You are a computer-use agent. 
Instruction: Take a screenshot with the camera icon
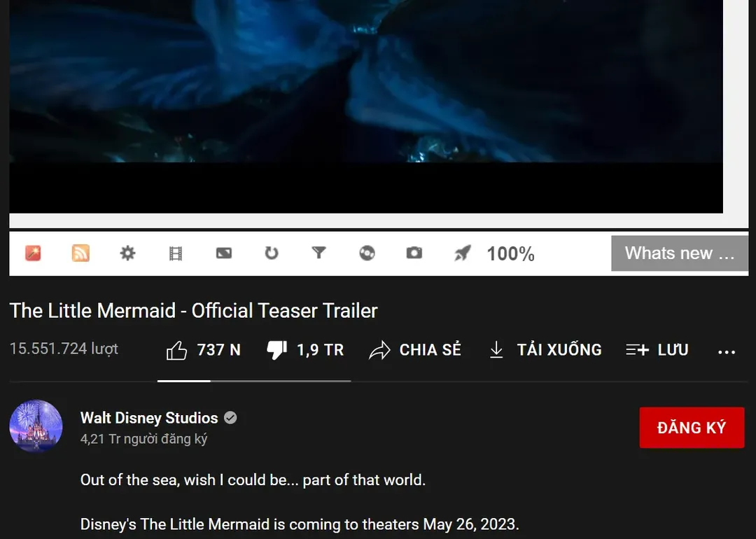click(414, 253)
